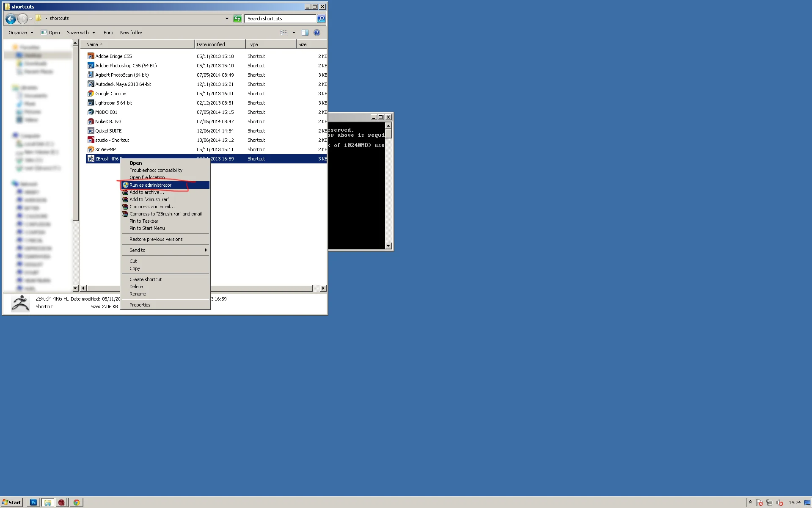The width and height of the screenshot is (812, 508).
Task: Click the ZBrush thumbnail in details pane
Action: (20, 303)
